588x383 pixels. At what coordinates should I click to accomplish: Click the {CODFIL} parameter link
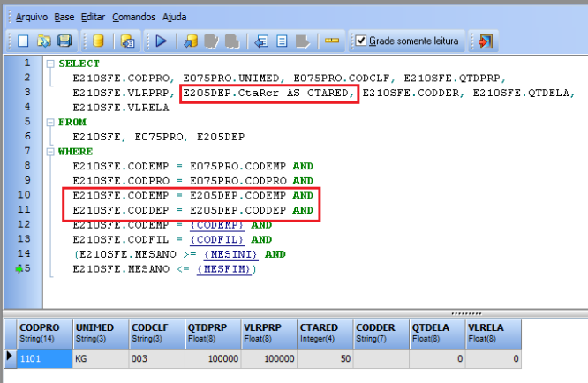[217, 239]
